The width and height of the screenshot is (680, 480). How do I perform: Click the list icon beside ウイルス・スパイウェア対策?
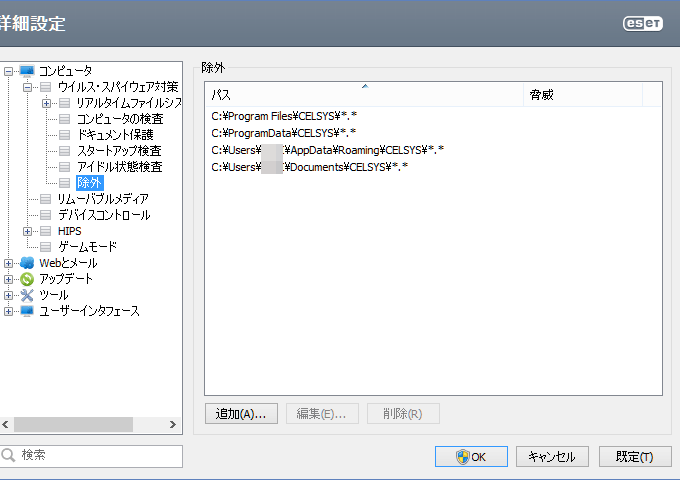pyautogui.click(x=46, y=87)
